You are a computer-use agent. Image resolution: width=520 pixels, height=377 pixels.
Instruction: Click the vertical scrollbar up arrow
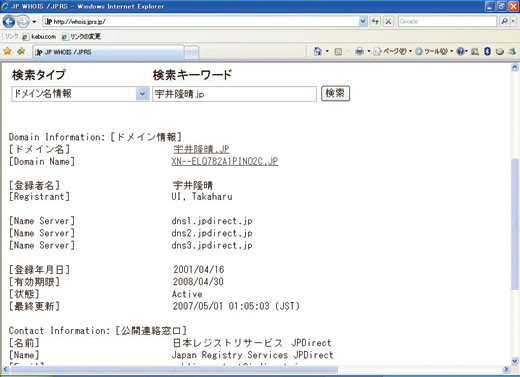coord(515,67)
